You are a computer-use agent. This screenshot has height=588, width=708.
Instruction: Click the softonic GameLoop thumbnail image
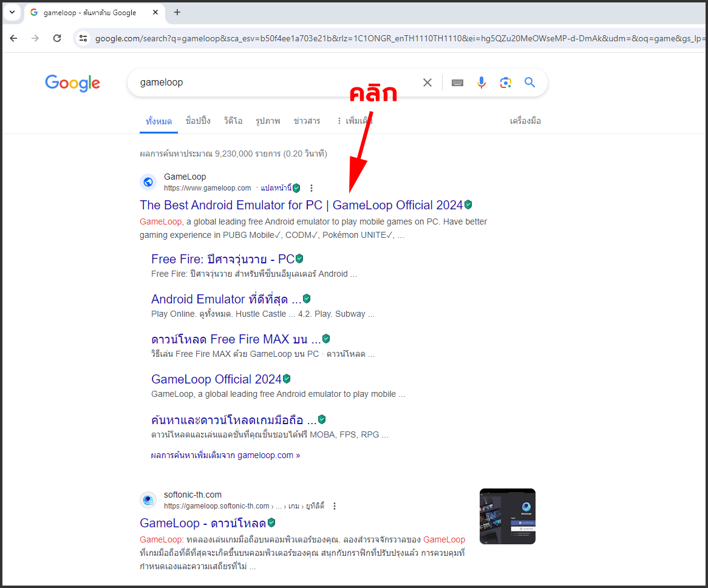coord(507,516)
